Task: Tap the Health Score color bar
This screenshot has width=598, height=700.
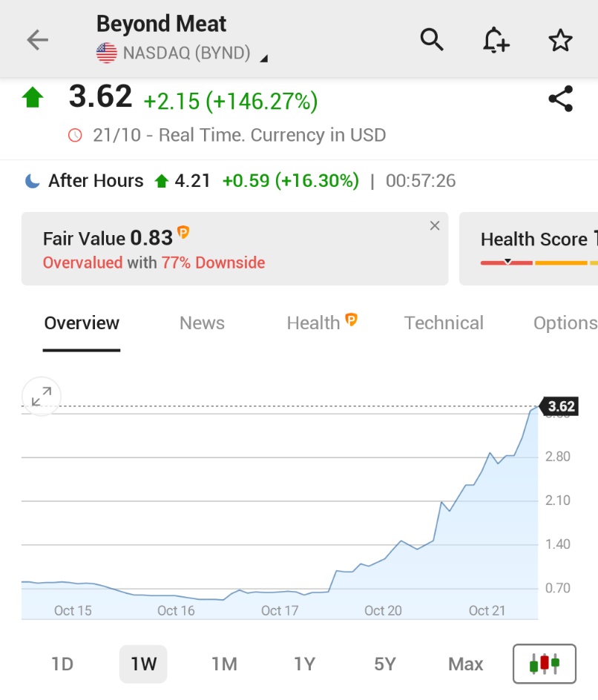Action: [539, 262]
